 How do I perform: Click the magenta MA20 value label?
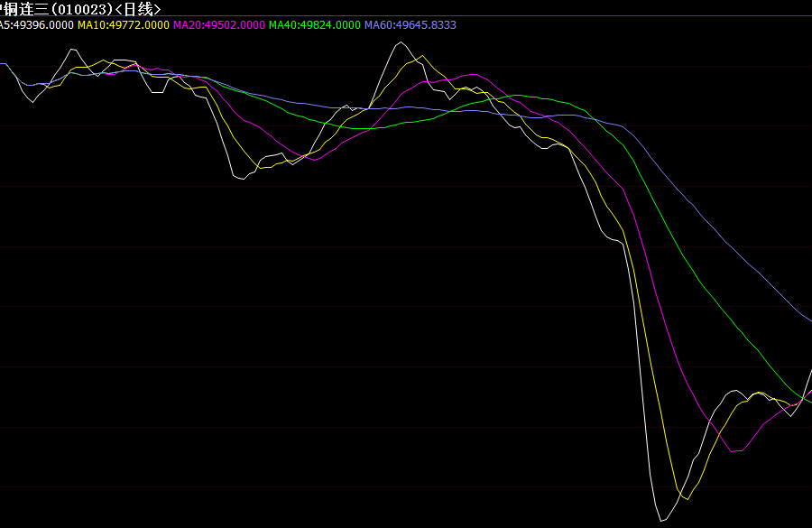[x=219, y=24]
